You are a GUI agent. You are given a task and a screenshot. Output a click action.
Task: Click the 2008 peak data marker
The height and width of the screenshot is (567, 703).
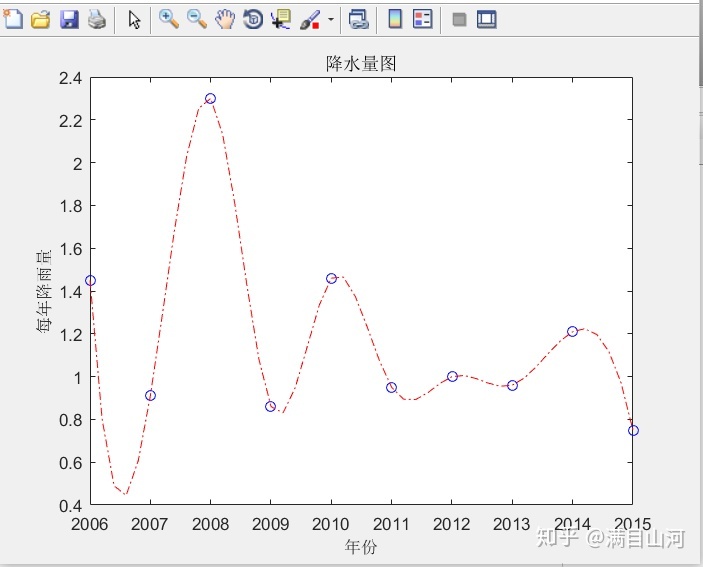210,98
